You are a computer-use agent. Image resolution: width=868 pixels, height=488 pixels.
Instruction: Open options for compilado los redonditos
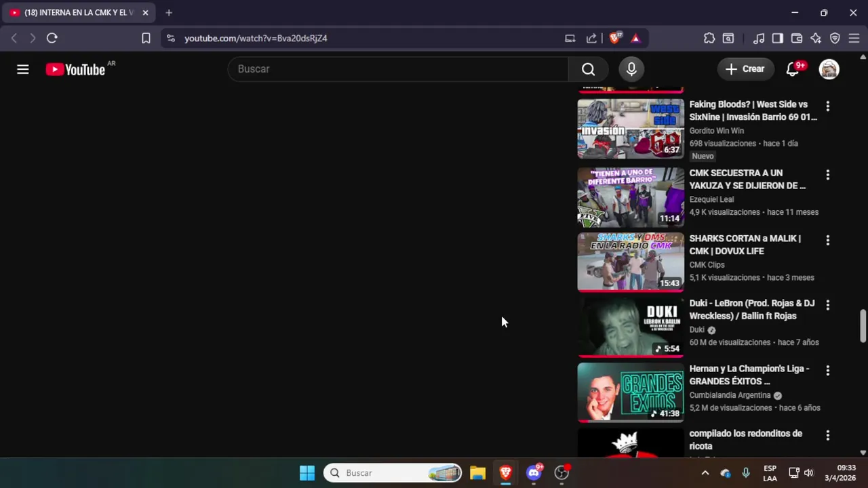pos(827,435)
